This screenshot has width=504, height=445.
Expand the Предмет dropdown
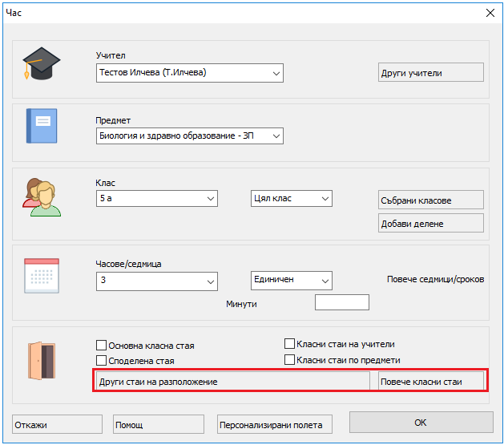(276, 136)
